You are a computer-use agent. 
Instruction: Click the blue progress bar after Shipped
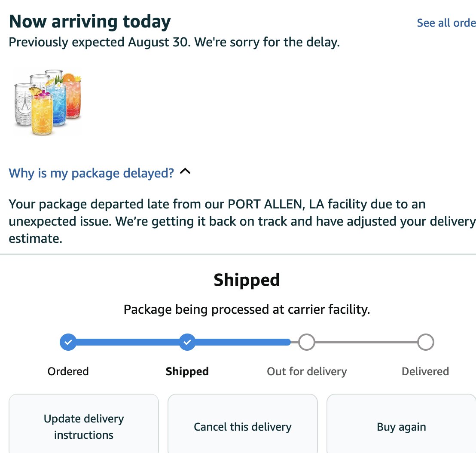[x=243, y=342]
